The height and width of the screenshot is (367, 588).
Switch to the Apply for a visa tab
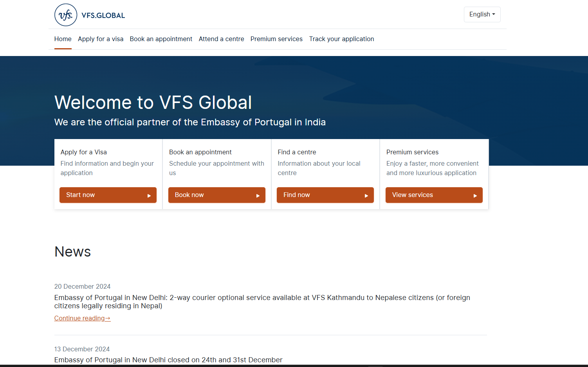click(101, 39)
